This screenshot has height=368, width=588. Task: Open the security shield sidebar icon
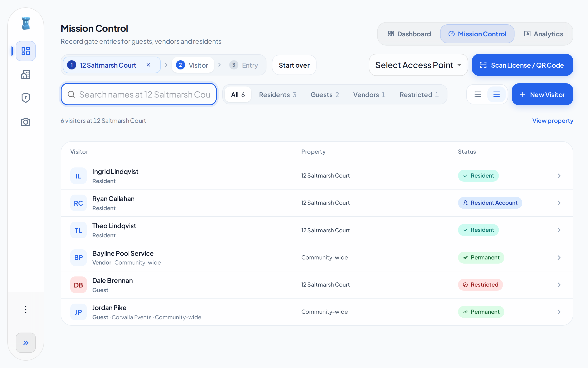(26, 98)
